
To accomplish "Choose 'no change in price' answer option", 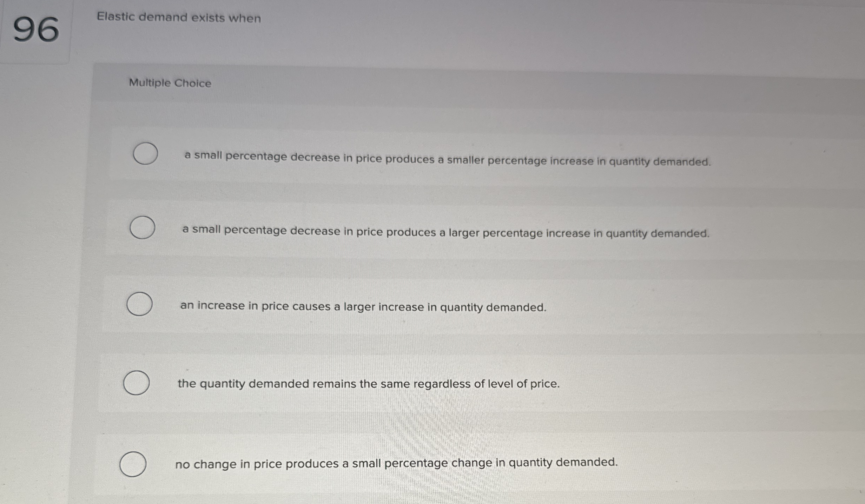I will coord(134,464).
